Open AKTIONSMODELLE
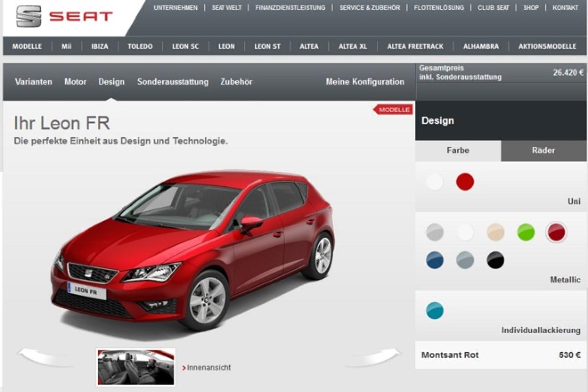 coord(547,47)
